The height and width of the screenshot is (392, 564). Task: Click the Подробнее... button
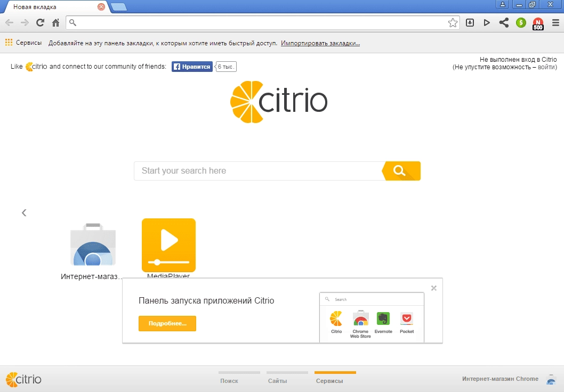(167, 323)
